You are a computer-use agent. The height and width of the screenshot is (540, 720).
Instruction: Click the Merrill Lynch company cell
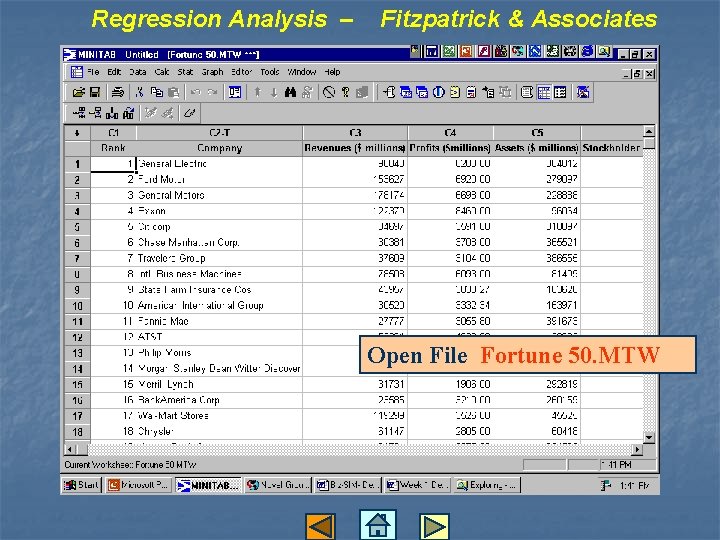click(219, 384)
